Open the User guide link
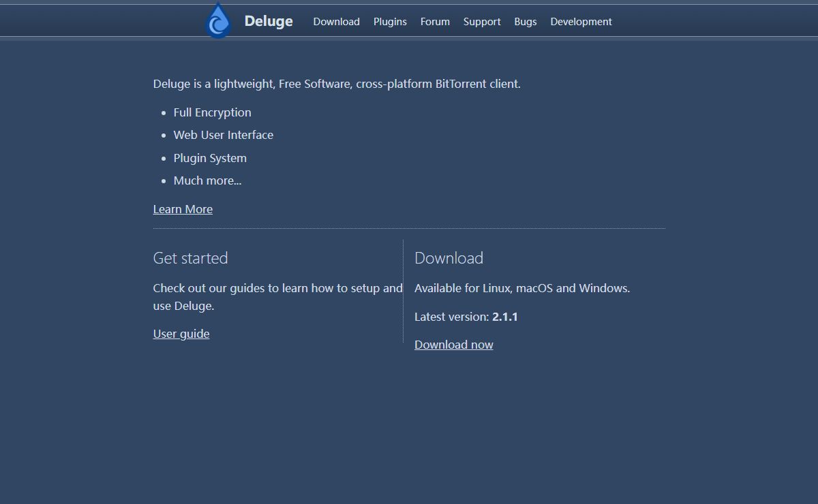The width and height of the screenshot is (818, 504). tap(181, 334)
